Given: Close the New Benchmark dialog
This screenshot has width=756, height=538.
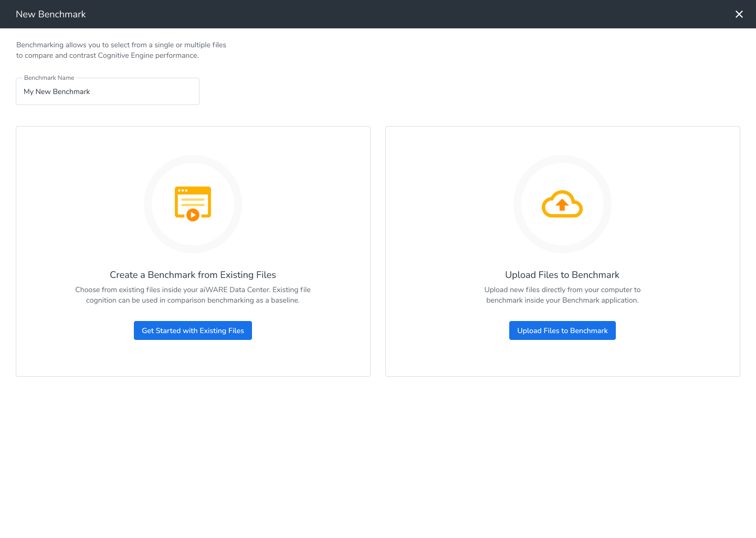Looking at the screenshot, I should coord(739,14).
